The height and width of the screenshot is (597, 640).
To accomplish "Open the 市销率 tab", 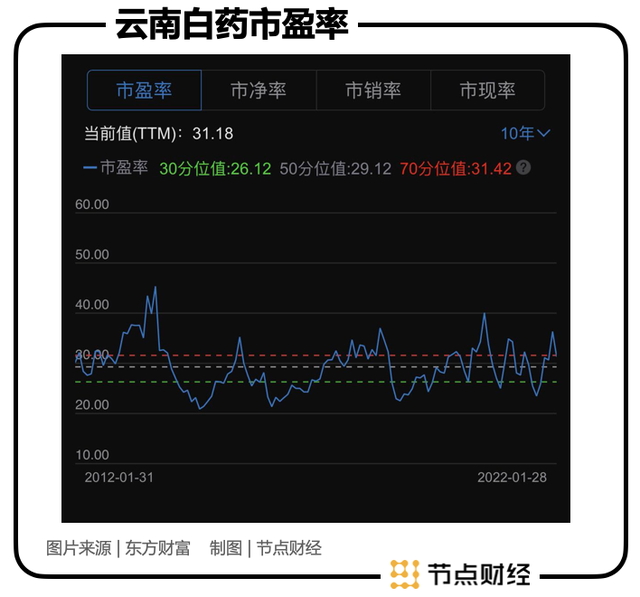I will click(x=373, y=90).
